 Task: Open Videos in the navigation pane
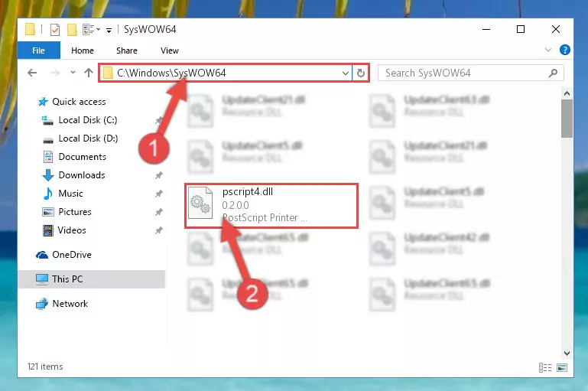72,230
